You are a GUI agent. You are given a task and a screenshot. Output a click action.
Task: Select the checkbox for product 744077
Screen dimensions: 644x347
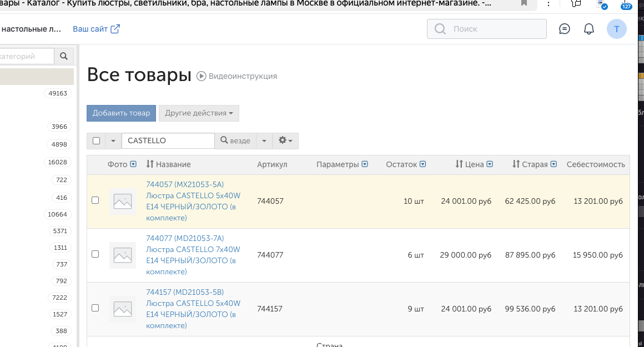click(x=95, y=254)
